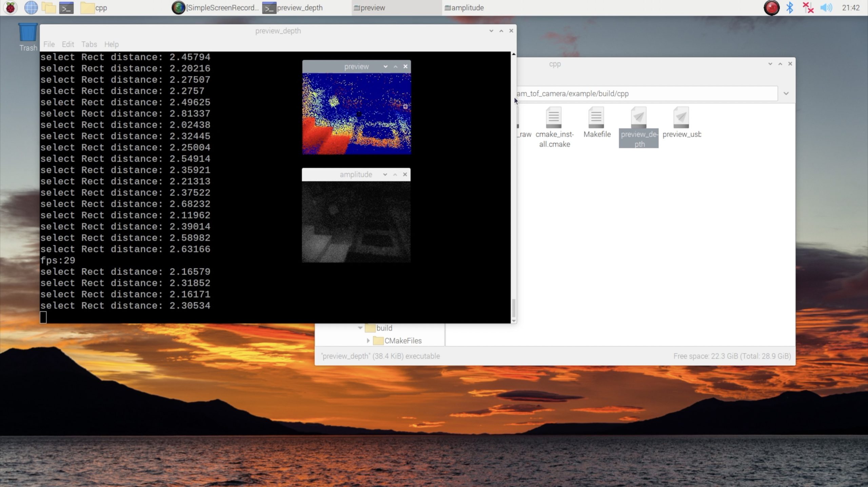Click the red recording tray icon
The width and height of the screenshot is (868, 487).
coord(771,7)
